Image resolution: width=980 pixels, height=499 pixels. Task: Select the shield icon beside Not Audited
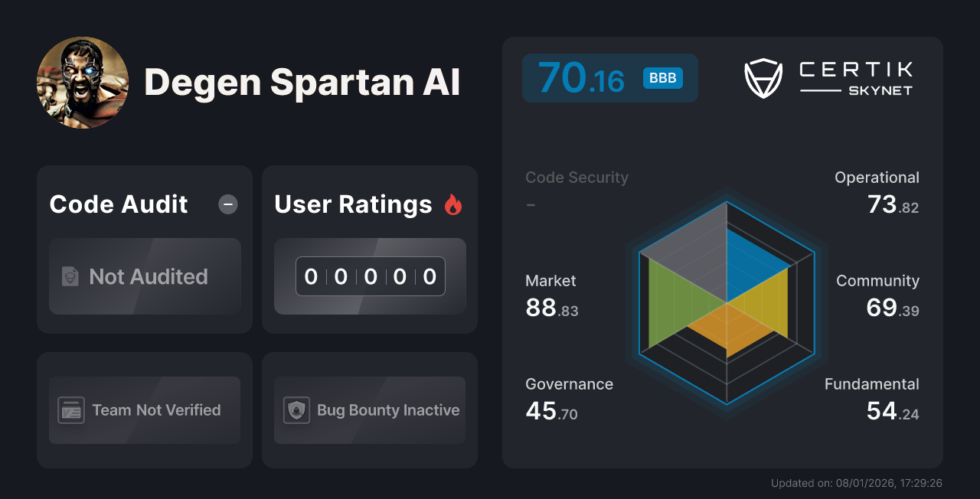69,277
